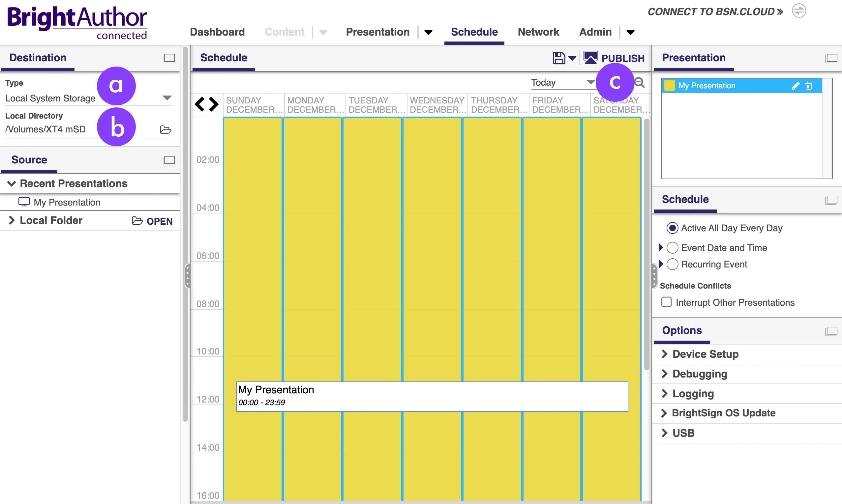This screenshot has width=842, height=504.
Task: Open the destination Type dropdown
Action: click(x=89, y=98)
